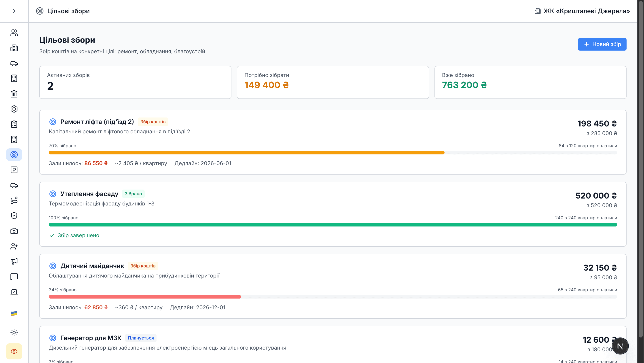Open the upper apartment-grid sidebar icon
The width and height of the screenshot is (644, 363).
[x=14, y=79]
